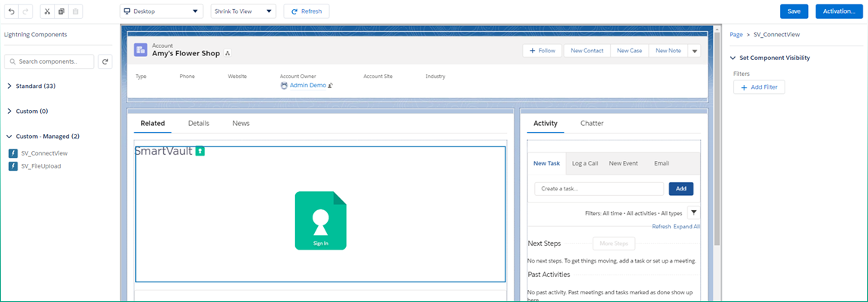
Task: Click the Copy icon in toolbar
Action: tap(61, 11)
